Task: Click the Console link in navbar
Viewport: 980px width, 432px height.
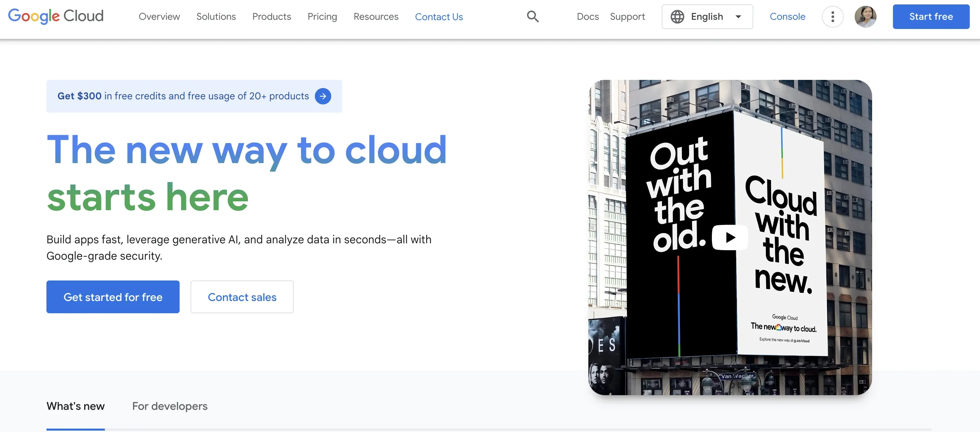Action: point(787,16)
